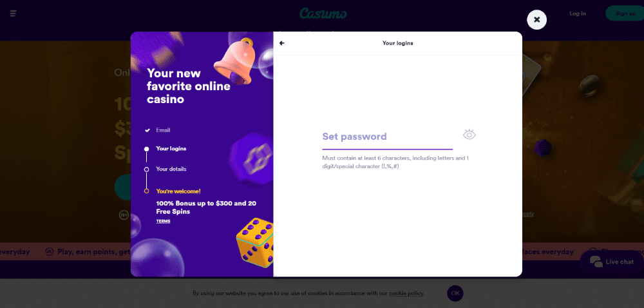Image resolution: width=644 pixels, height=308 pixels.
Task: Accept cookies with OK button
Action: pyautogui.click(x=455, y=293)
